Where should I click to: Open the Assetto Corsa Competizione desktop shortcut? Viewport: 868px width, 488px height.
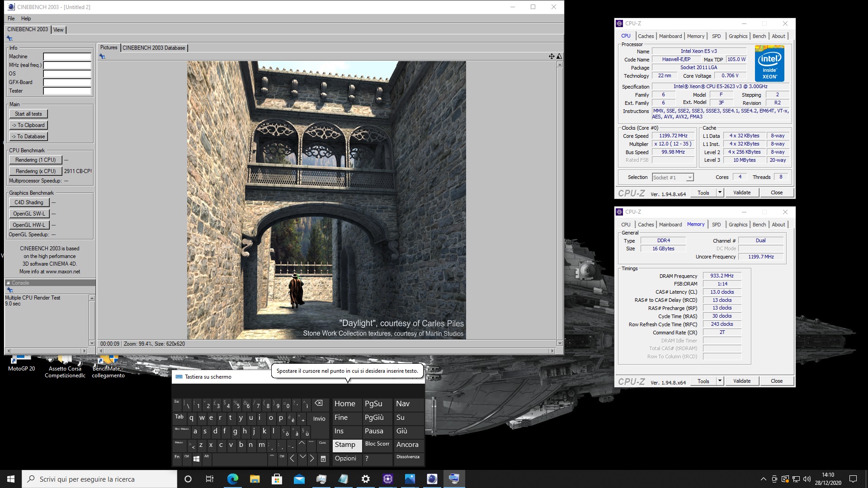point(65,367)
